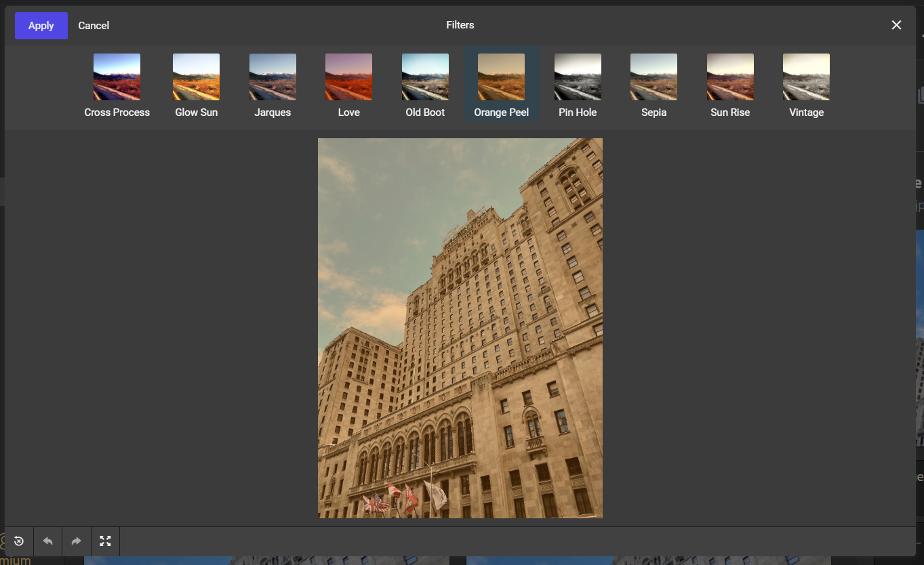
Task: Click the Filters dialog title
Action: [460, 25]
